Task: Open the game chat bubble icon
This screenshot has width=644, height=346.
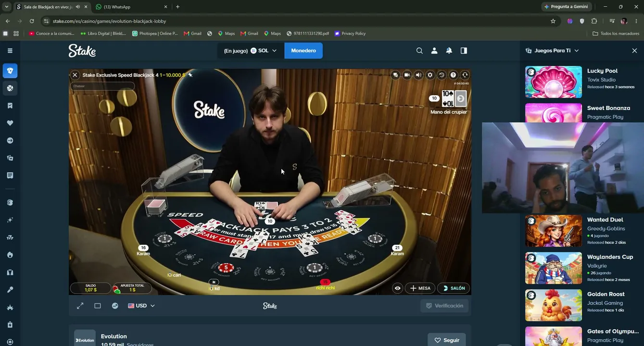Action: 395,75
